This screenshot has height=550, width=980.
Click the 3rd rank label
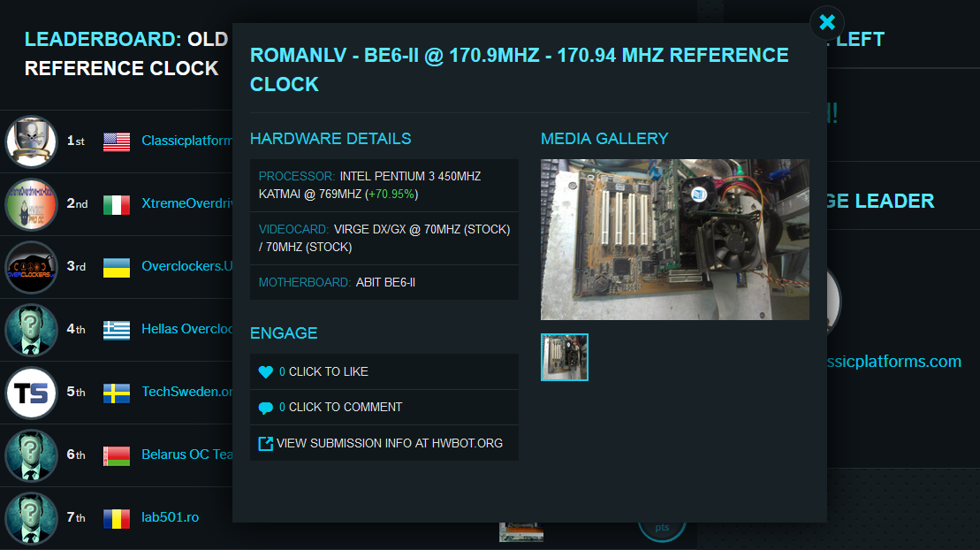point(76,266)
